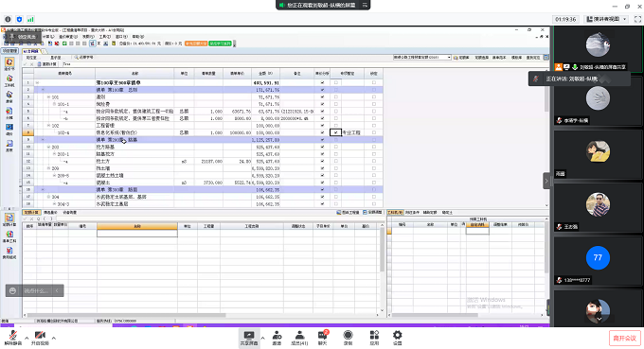Turn on camera from meeting toolbar

pyautogui.click(x=40, y=337)
